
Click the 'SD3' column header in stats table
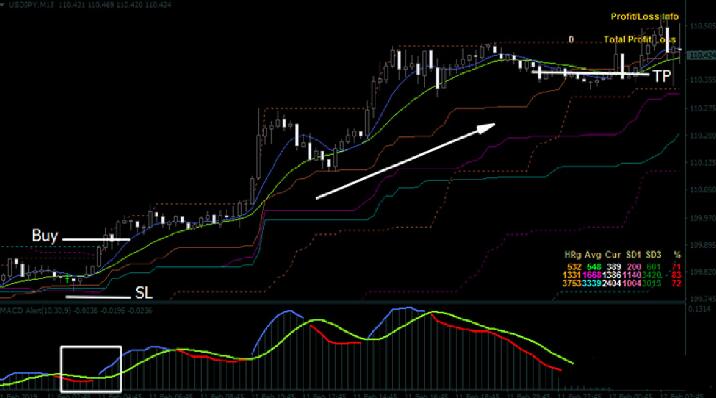click(x=653, y=255)
